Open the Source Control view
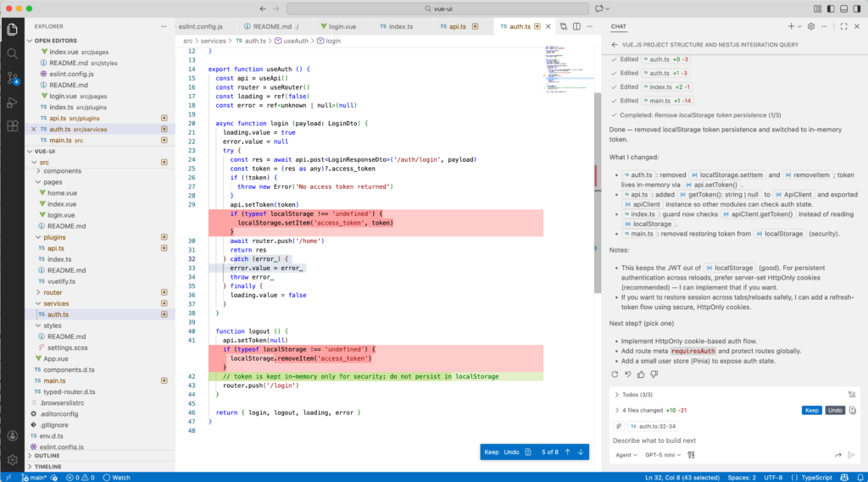Screen dimensions: 868x482 [x=12, y=78]
